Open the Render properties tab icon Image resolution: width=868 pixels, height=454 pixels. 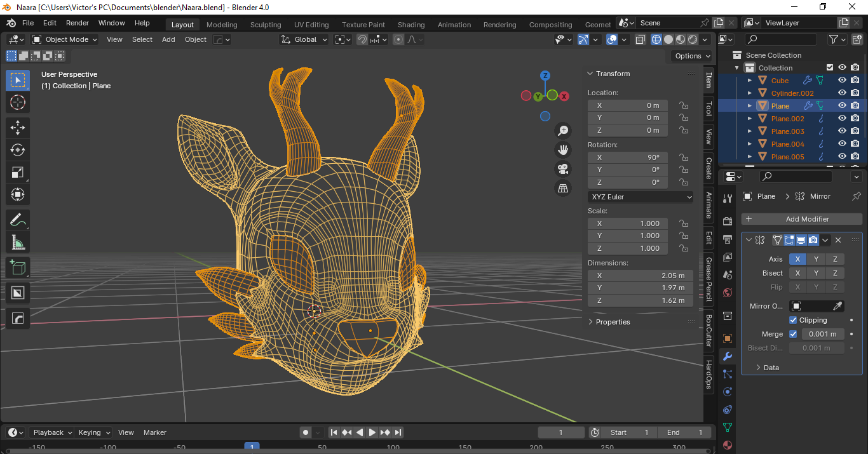point(728,221)
